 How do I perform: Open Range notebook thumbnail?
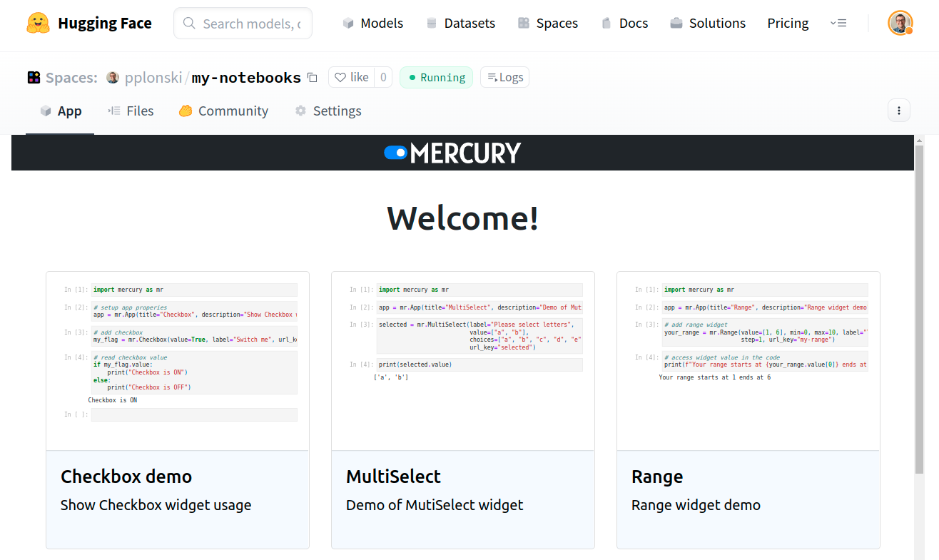[748, 361]
